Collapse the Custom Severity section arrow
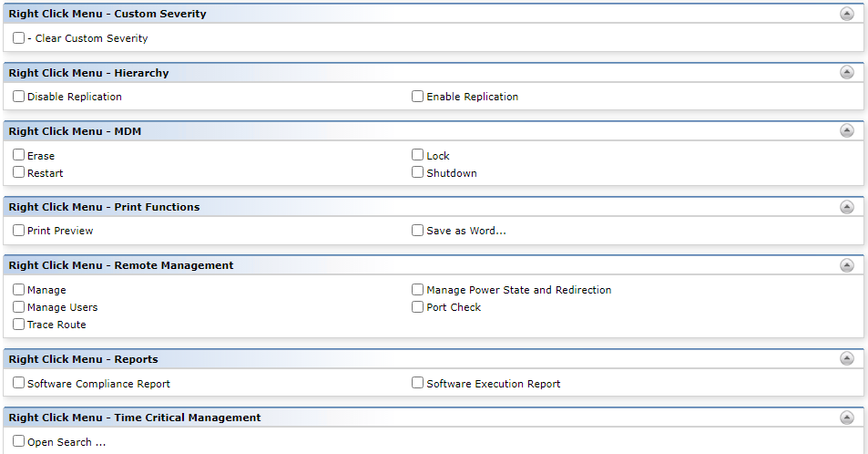Screen dimensions: 868x454 tap(846, 14)
